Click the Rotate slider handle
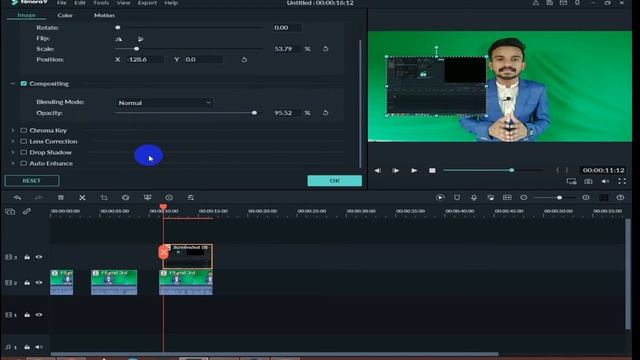640x360 pixels. 118,27
